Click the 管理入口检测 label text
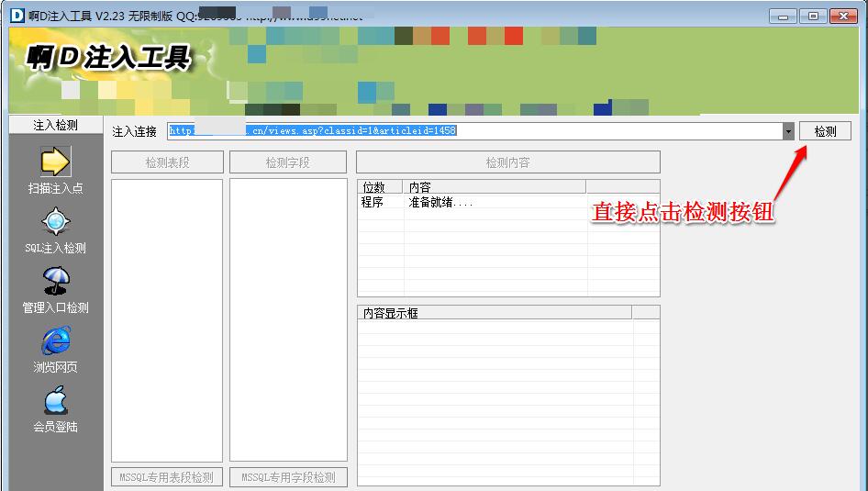Screen dimensions: 868x491 [55, 307]
